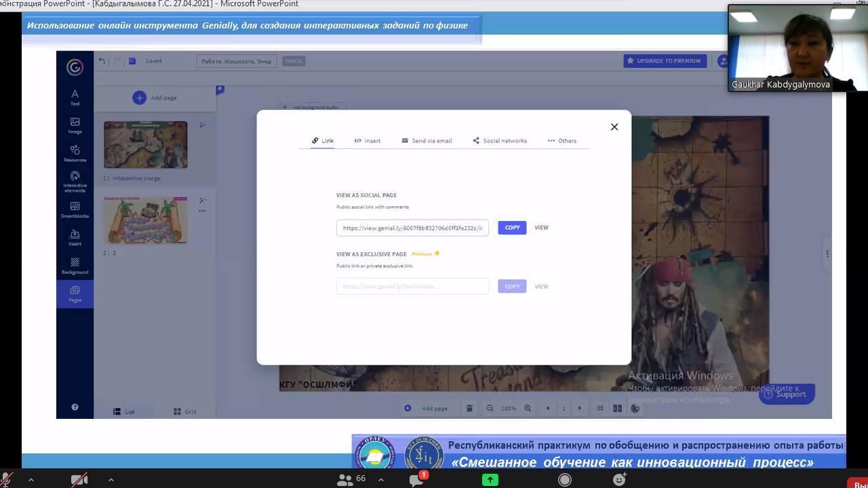Switch pages panel to List view
The image size is (868, 488).
(124, 411)
